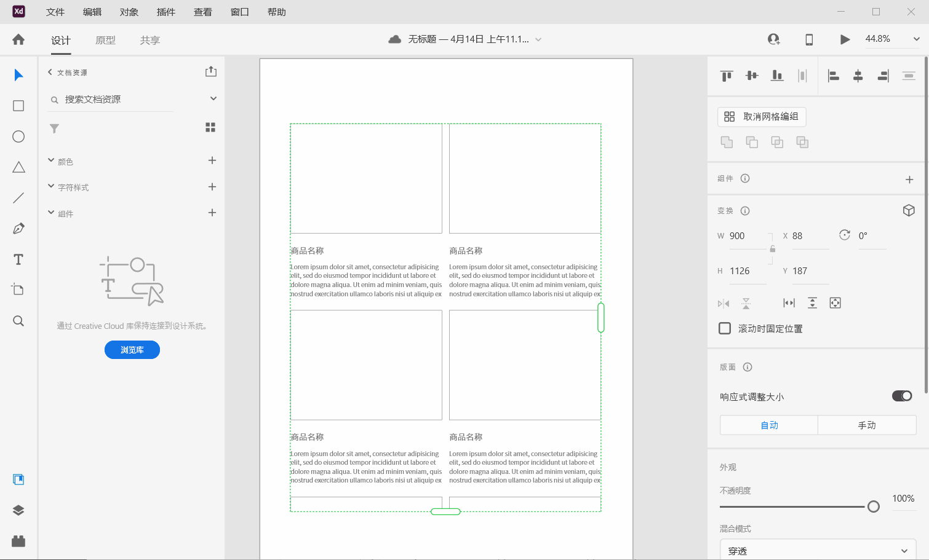
Task: Start desktop preview with the play icon
Action: tap(844, 39)
